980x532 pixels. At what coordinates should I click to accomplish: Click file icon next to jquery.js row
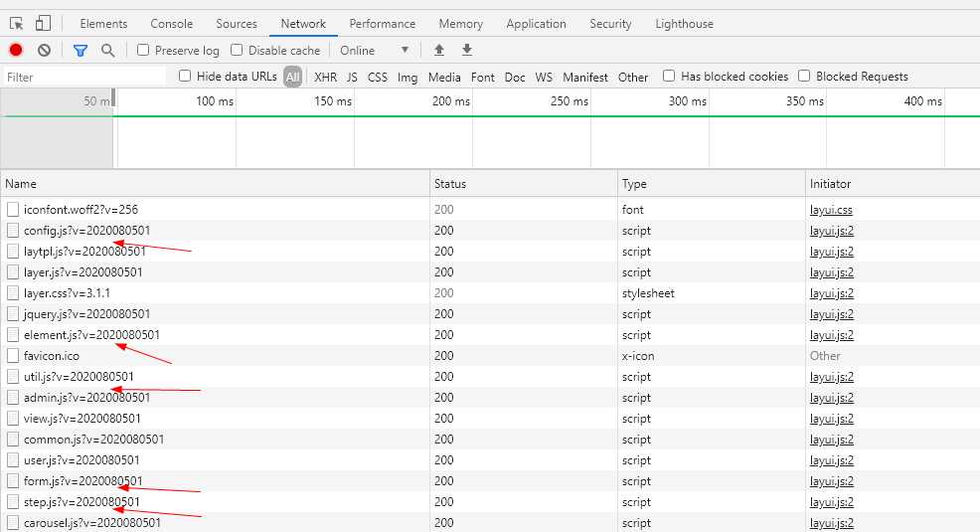pyautogui.click(x=13, y=314)
